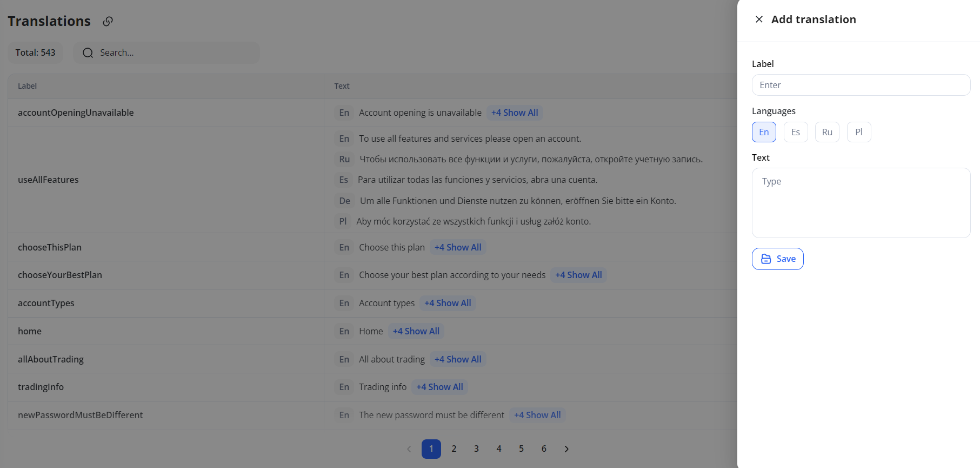Select the Ru language toggle
980x468 pixels.
827,132
